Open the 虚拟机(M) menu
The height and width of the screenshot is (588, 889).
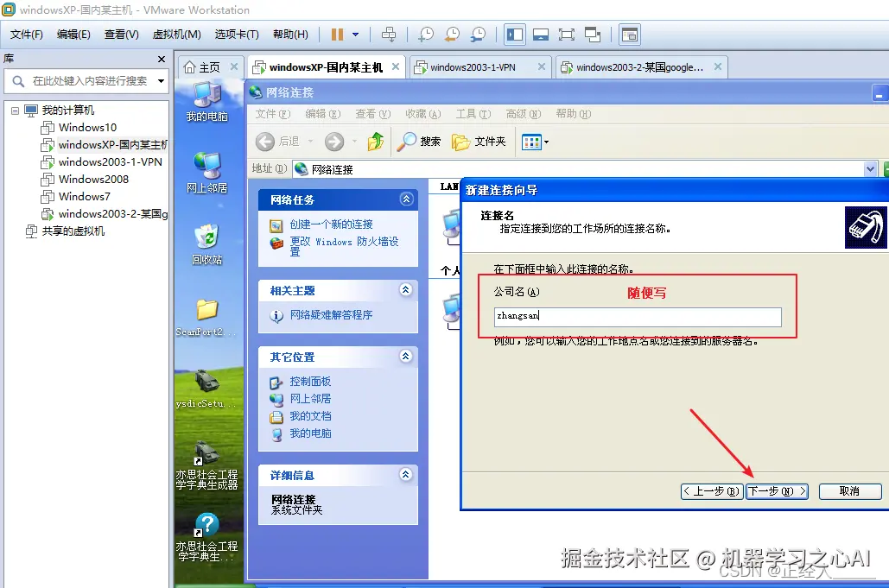(177, 35)
